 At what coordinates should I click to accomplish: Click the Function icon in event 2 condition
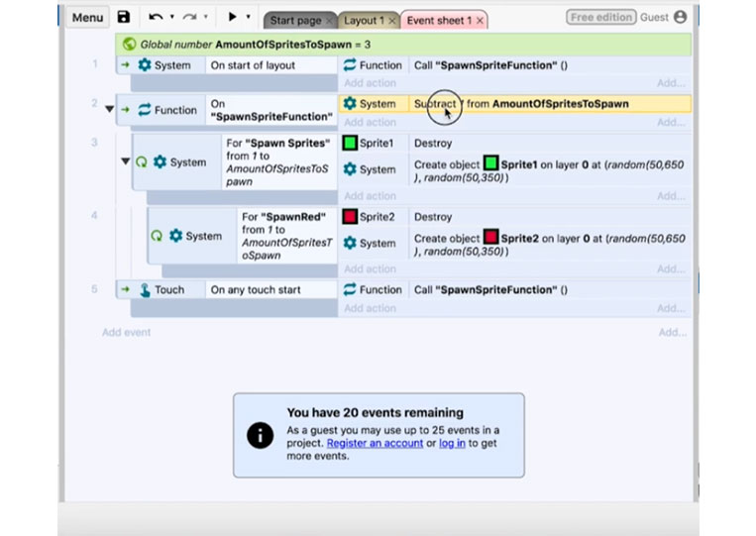[144, 110]
